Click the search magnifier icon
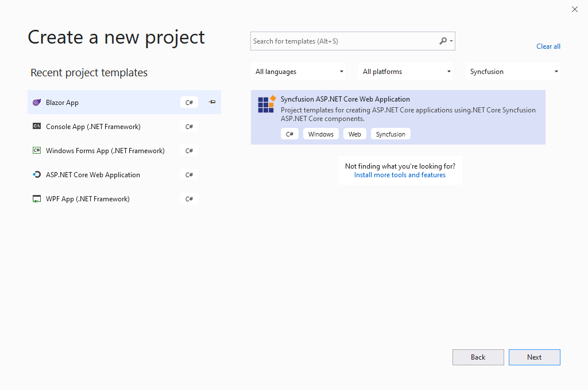Screen dimensions: 588x390 pyautogui.click(x=443, y=41)
